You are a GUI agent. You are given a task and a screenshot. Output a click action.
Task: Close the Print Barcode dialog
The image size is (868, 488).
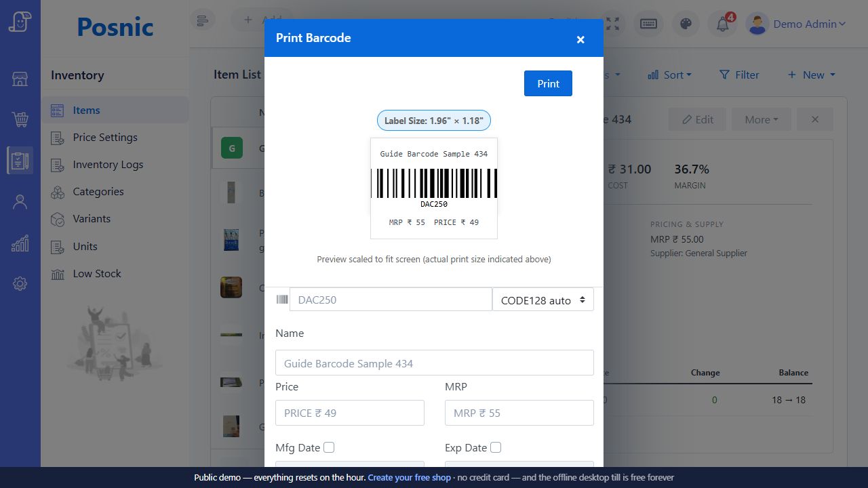[x=580, y=39]
